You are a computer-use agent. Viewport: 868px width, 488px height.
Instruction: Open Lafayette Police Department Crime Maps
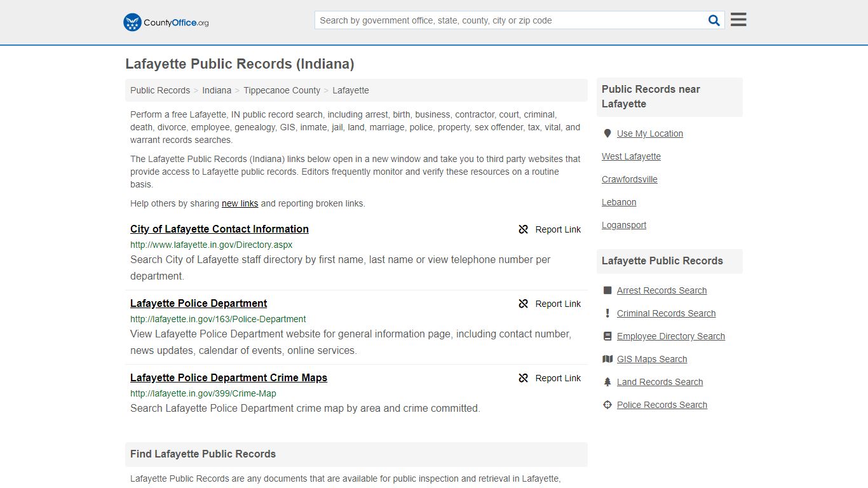229,377
